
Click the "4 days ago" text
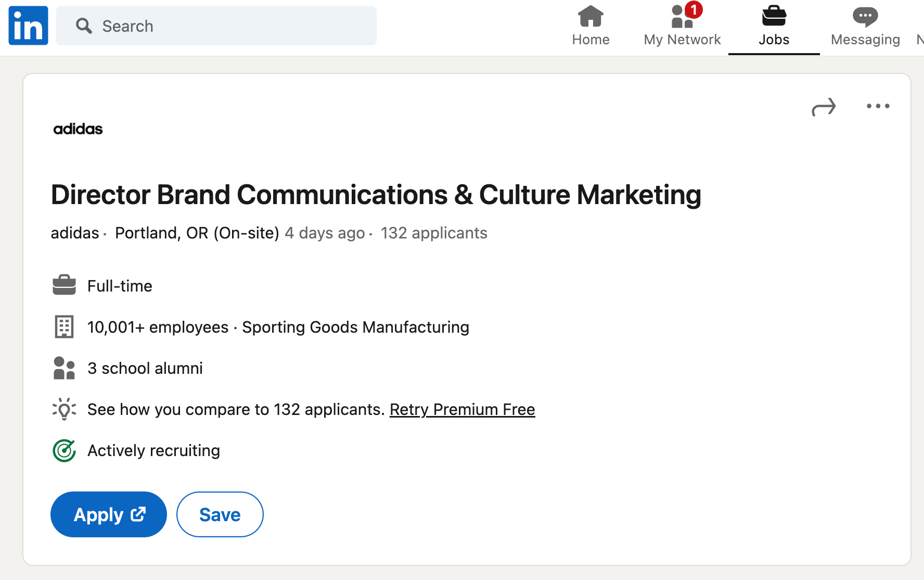point(325,233)
